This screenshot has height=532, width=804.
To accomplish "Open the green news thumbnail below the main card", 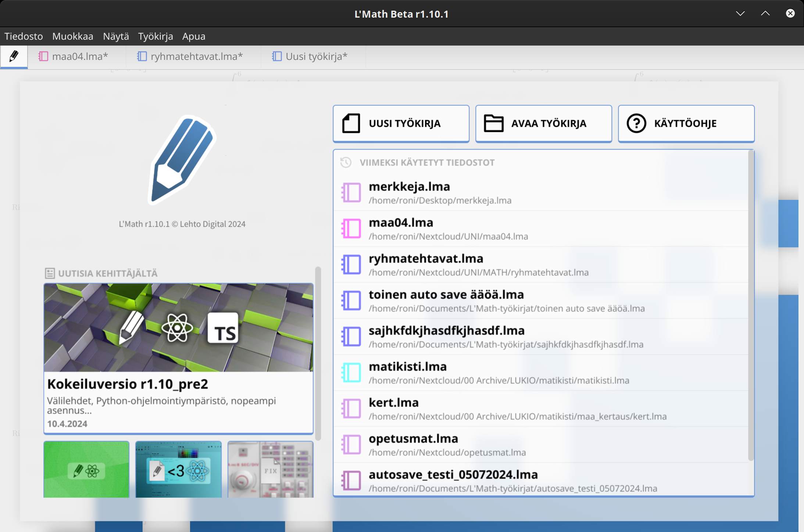I will 86,470.
